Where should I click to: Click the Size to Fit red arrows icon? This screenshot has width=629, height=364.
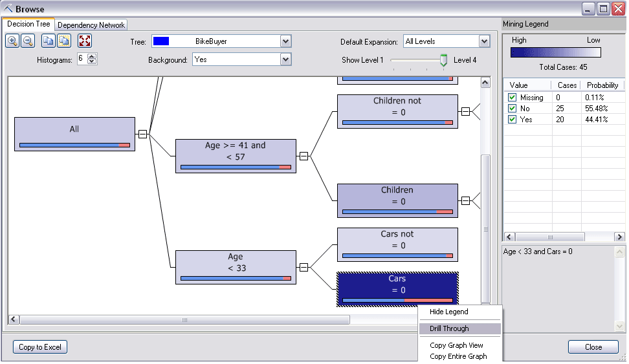coord(85,41)
